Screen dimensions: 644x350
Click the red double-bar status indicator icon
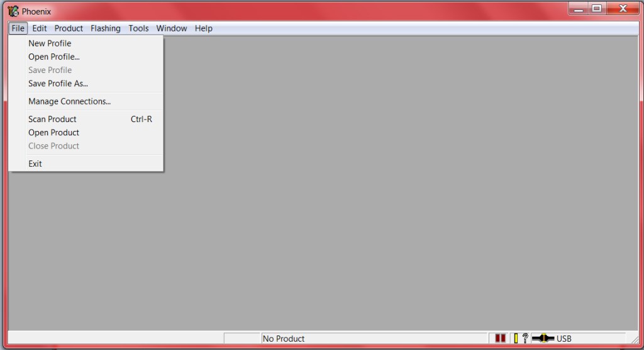click(500, 338)
